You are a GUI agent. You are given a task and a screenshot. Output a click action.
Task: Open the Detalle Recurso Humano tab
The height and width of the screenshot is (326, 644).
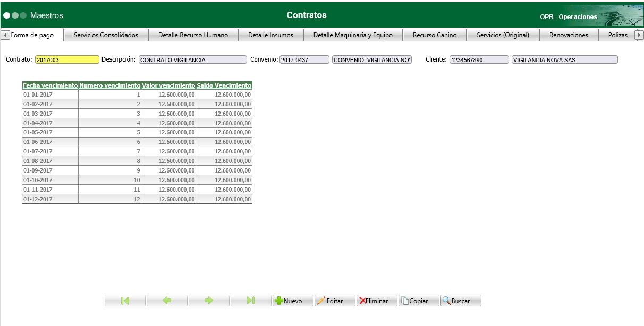point(193,35)
